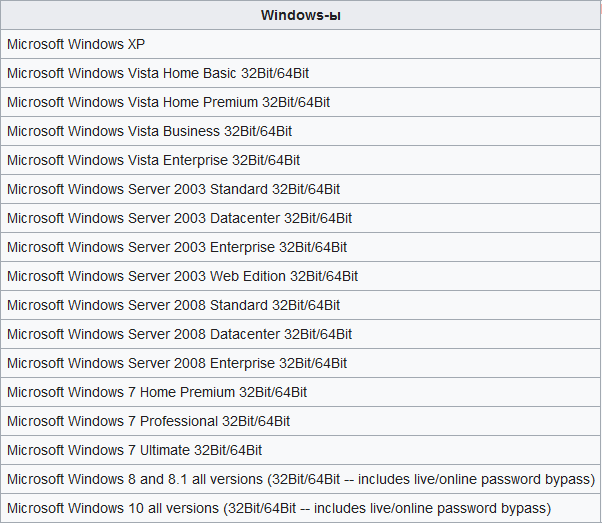The width and height of the screenshot is (602, 523).
Task: Click the Windows 7 Professional row
Action: tap(148, 421)
